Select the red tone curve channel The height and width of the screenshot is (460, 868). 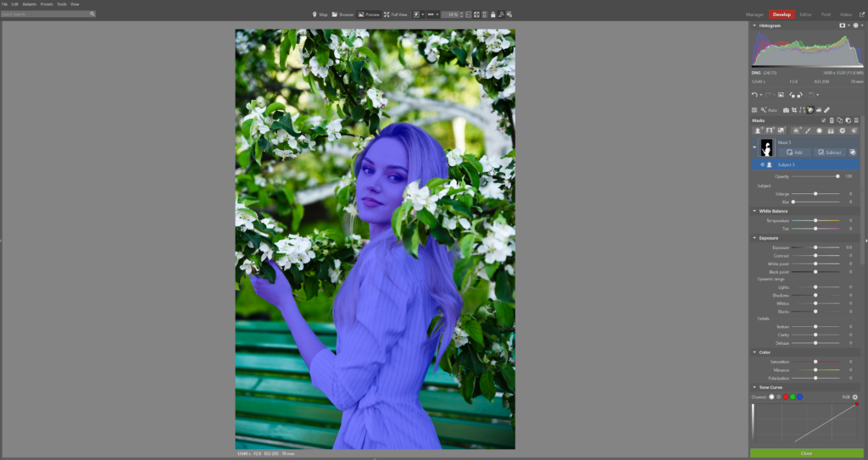pos(786,397)
